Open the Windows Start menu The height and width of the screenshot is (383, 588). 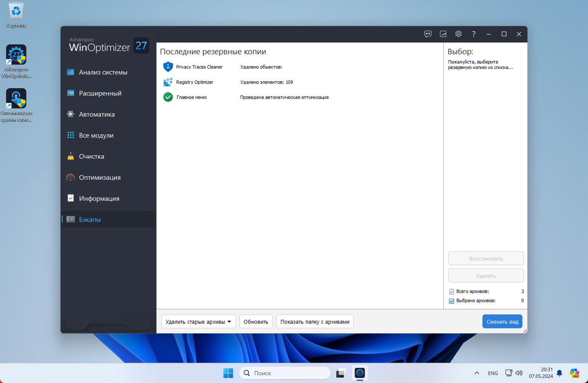[x=228, y=373]
